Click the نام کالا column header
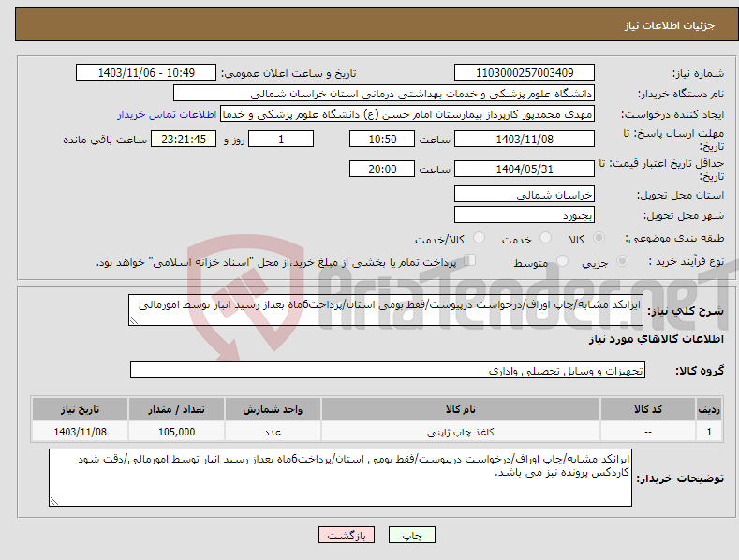Screen dimensions: 739x560 tap(461, 409)
